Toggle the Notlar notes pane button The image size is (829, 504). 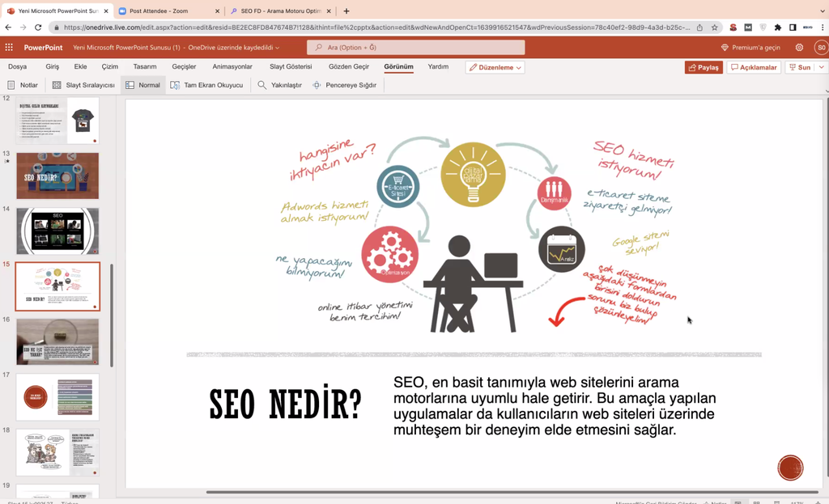pos(23,85)
